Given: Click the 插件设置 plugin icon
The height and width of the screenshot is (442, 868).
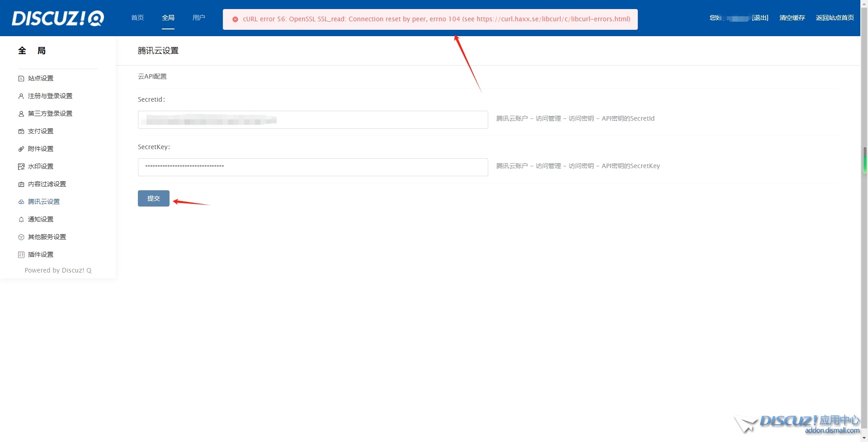Looking at the screenshot, I should [21, 255].
